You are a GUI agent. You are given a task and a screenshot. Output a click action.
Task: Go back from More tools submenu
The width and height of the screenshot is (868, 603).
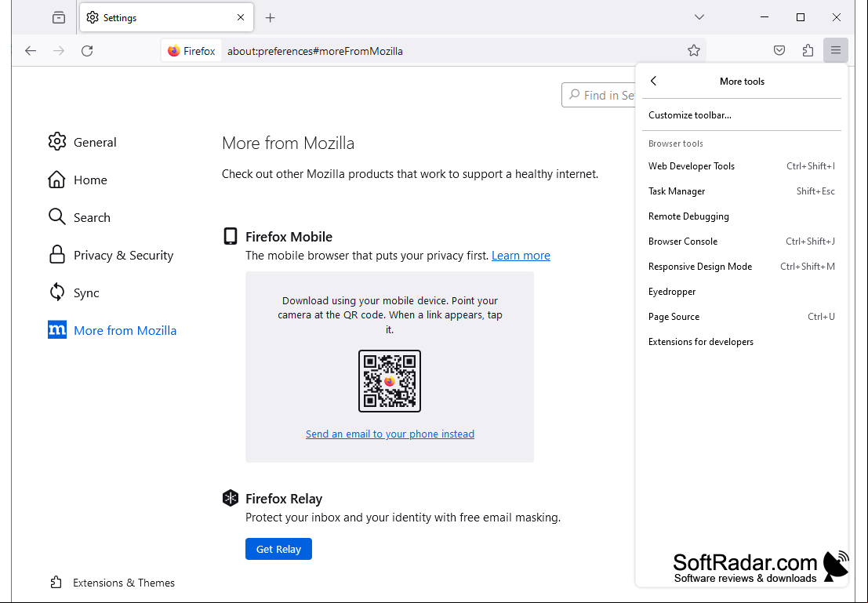pos(654,81)
